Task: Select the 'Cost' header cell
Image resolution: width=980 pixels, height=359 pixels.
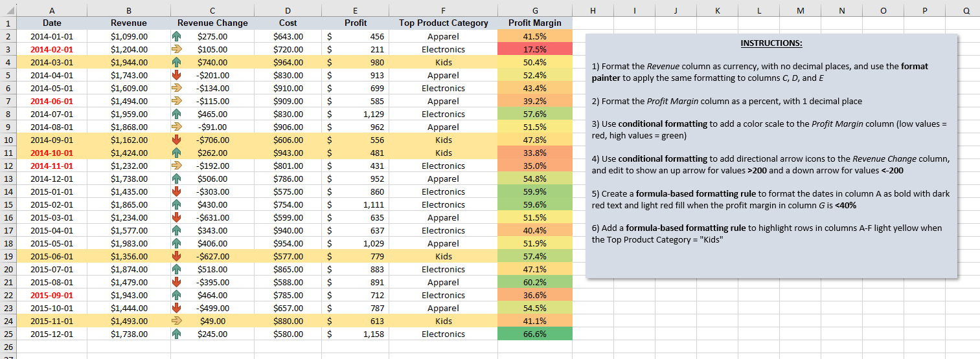Action: (x=288, y=23)
